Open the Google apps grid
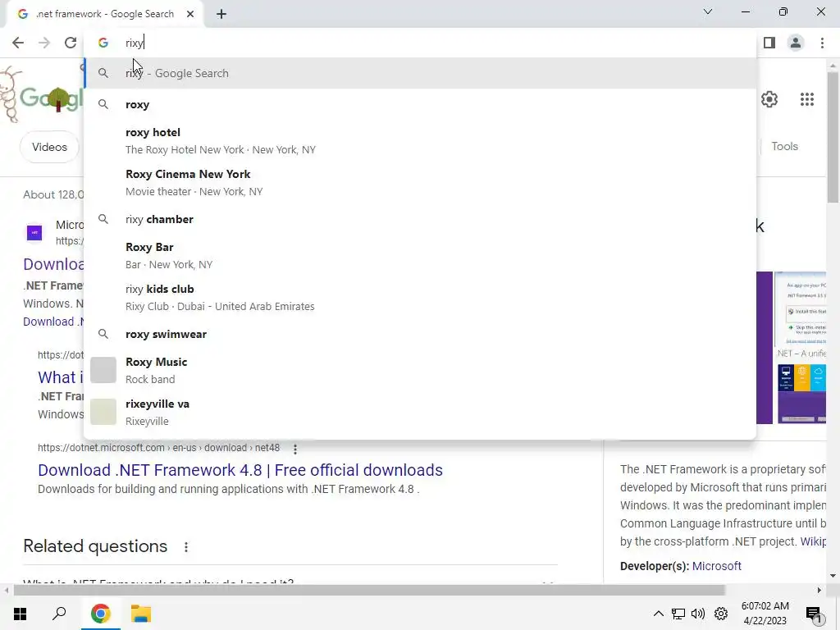 (x=807, y=99)
